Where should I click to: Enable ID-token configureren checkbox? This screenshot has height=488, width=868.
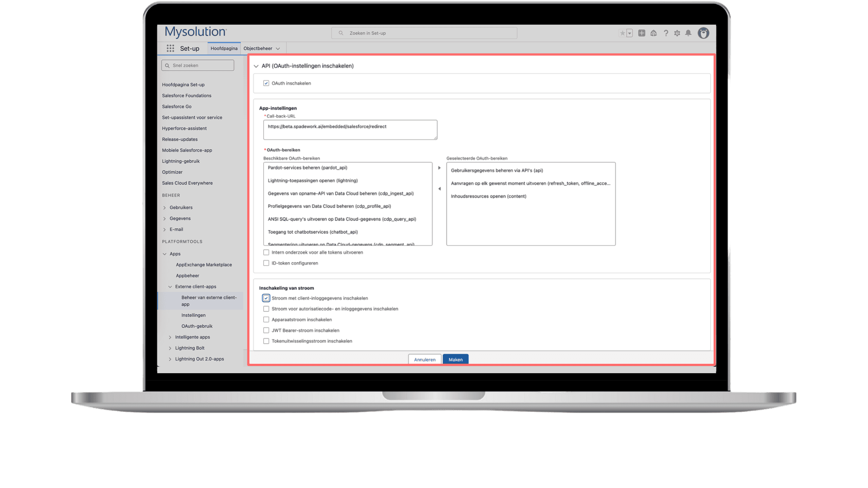click(266, 263)
